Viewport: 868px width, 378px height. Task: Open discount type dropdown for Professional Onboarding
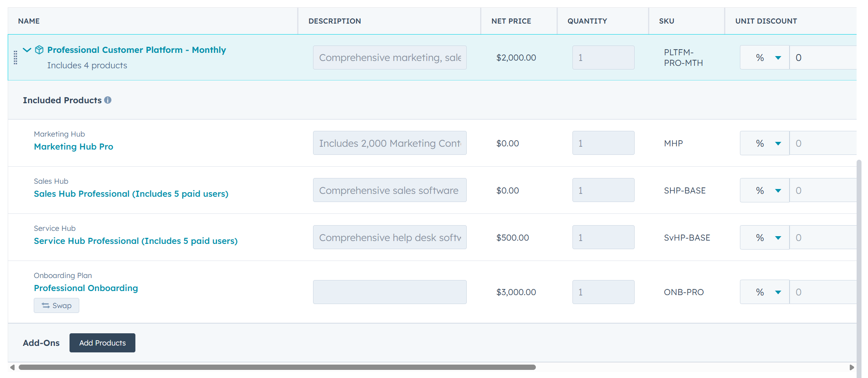[764, 292]
